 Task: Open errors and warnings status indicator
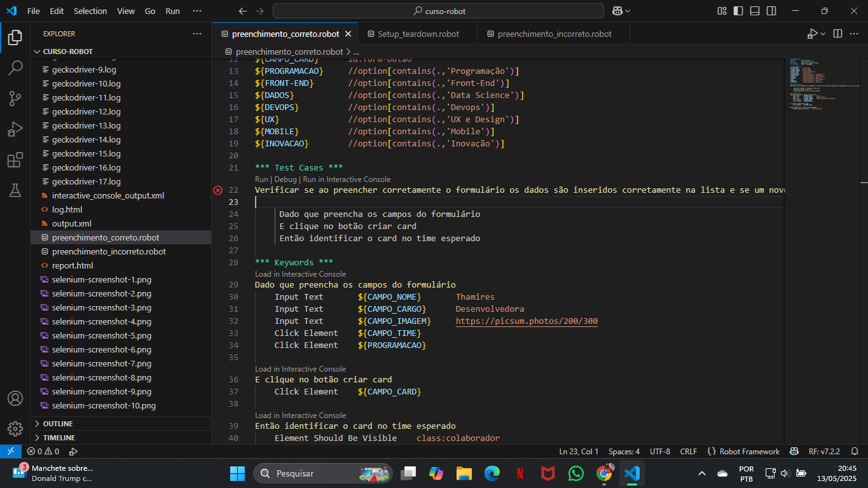(43, 451)
